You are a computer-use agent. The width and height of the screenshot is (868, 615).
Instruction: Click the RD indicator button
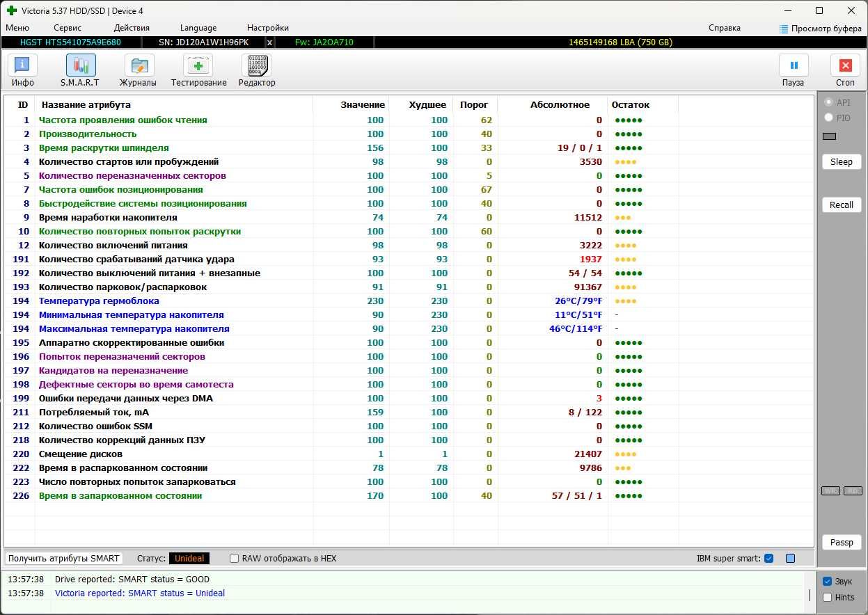click(853, 490)
